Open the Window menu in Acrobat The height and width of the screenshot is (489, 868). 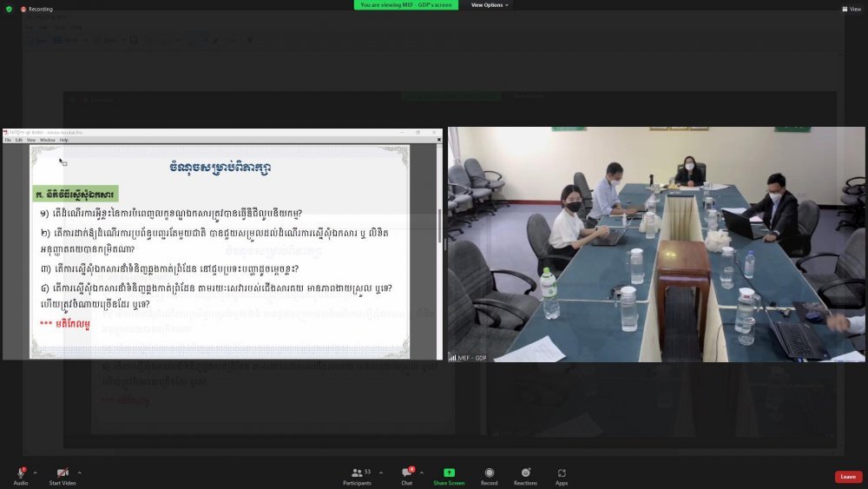point(47,140)
